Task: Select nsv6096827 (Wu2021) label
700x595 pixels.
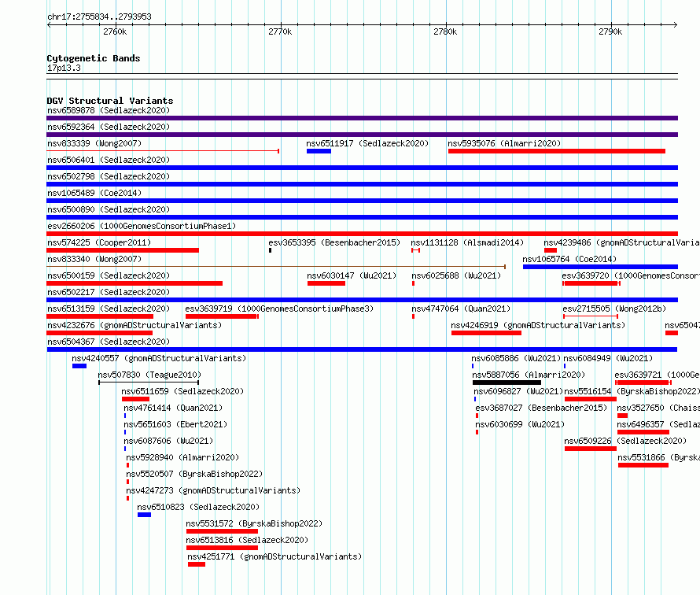Action: pos(518,391)
